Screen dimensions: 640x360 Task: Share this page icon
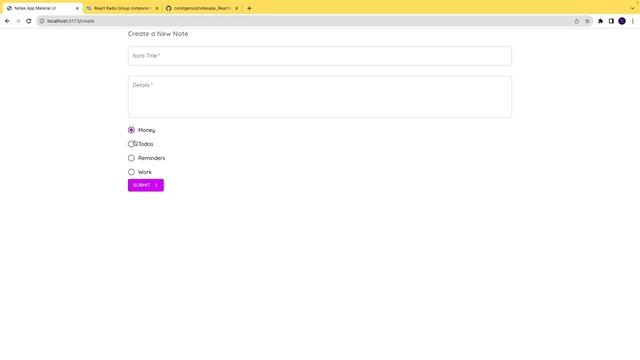(x=576, y=21)
